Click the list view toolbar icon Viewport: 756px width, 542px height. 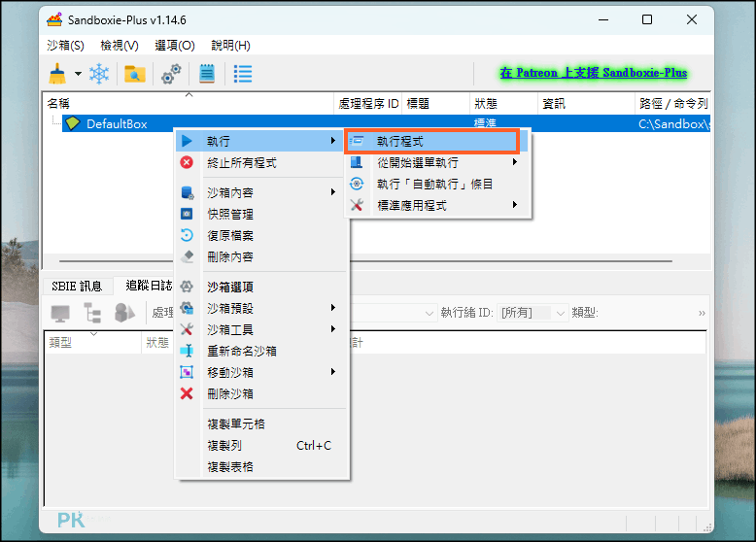pos(243,74)
